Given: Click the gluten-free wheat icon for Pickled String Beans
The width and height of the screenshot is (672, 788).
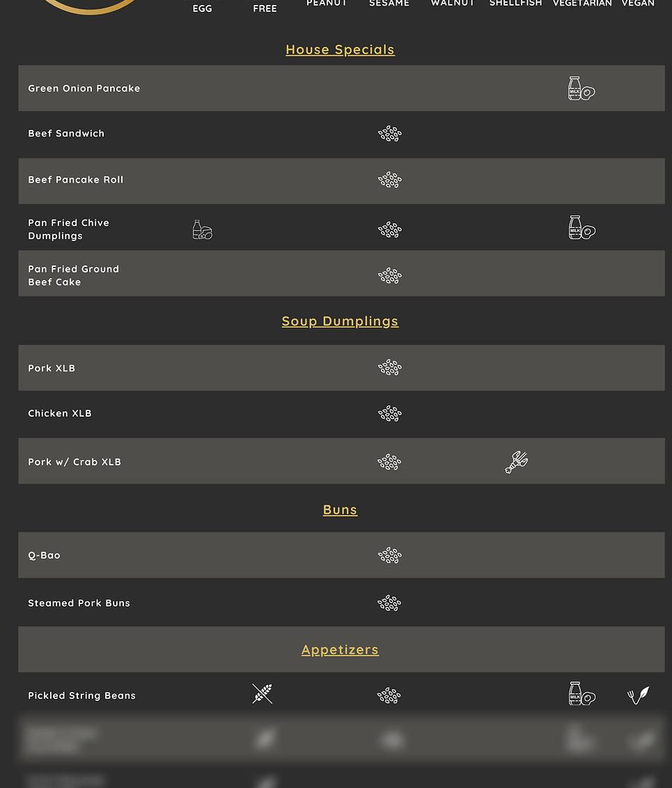Looking at the screenshot, I should [263, 694].
